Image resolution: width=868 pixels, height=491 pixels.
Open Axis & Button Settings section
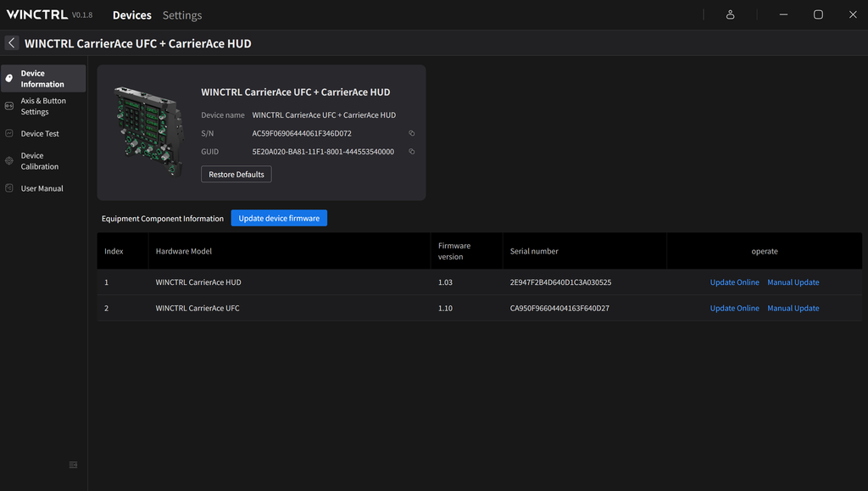43,106
